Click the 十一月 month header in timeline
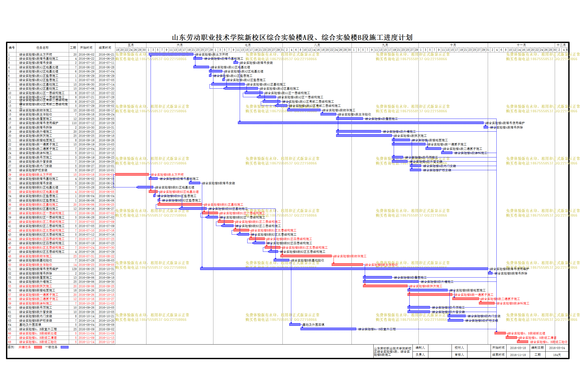This screenshot has height=392, width=580. (521, 45)
